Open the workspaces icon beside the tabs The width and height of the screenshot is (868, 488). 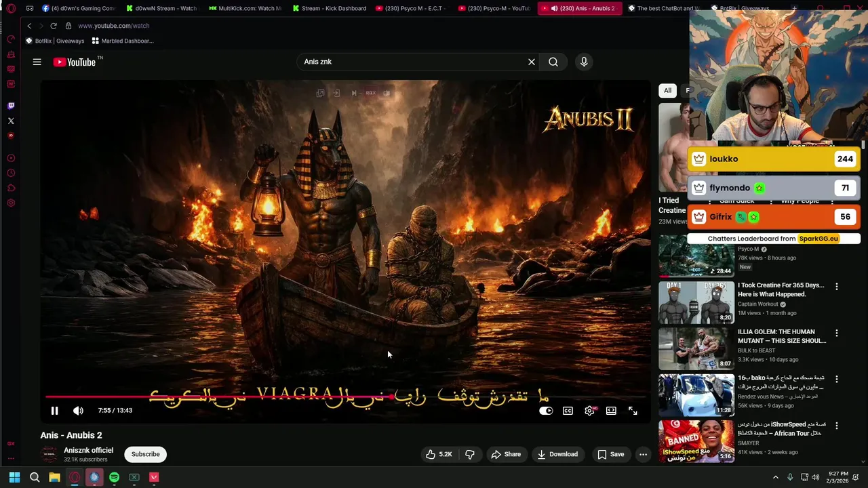tap(30, 8)
